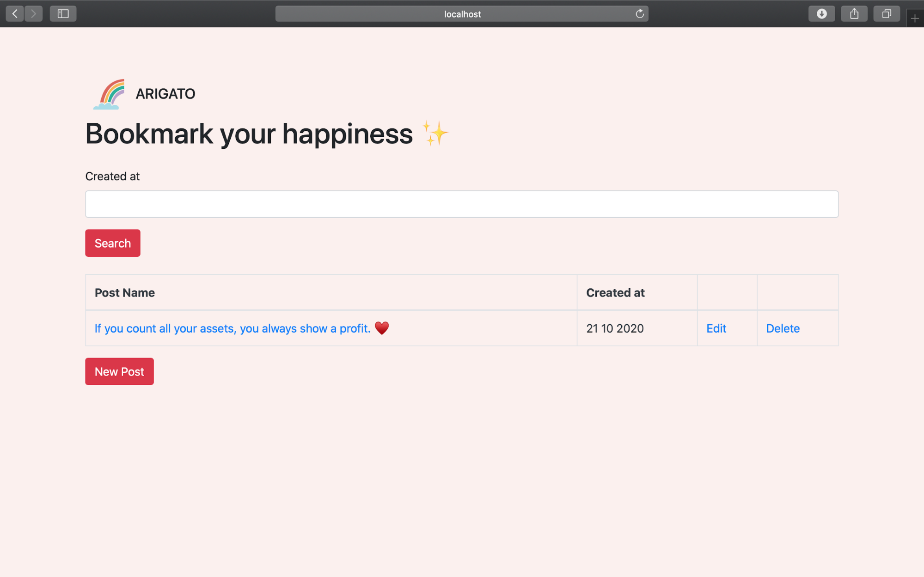Show tab overview icon
Viewport: 924px width, 577px height.
pos(886,14)
